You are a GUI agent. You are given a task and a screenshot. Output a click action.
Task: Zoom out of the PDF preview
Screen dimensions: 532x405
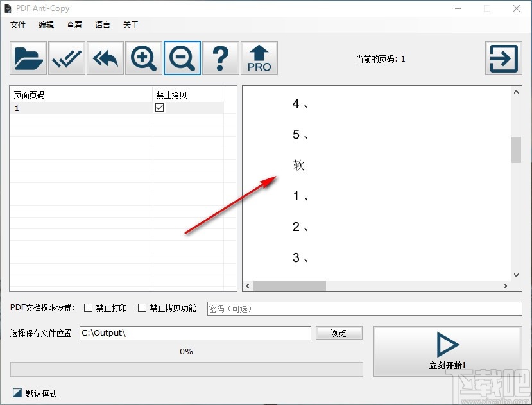click(x=182, y=58)
